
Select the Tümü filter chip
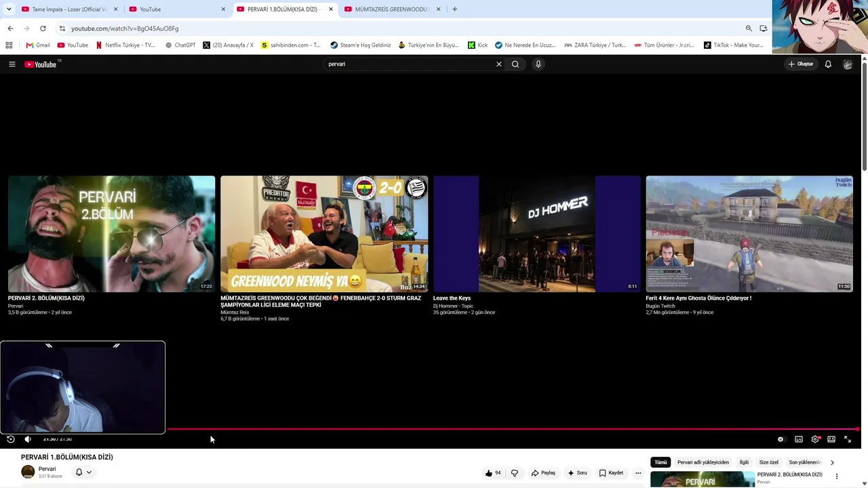(x=660, y=462)
